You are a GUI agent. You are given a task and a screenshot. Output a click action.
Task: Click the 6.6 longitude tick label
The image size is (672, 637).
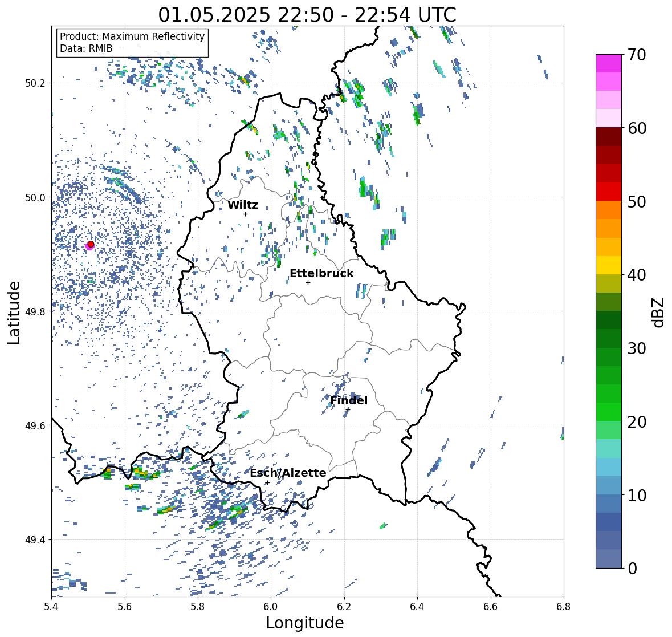point(491,607)
